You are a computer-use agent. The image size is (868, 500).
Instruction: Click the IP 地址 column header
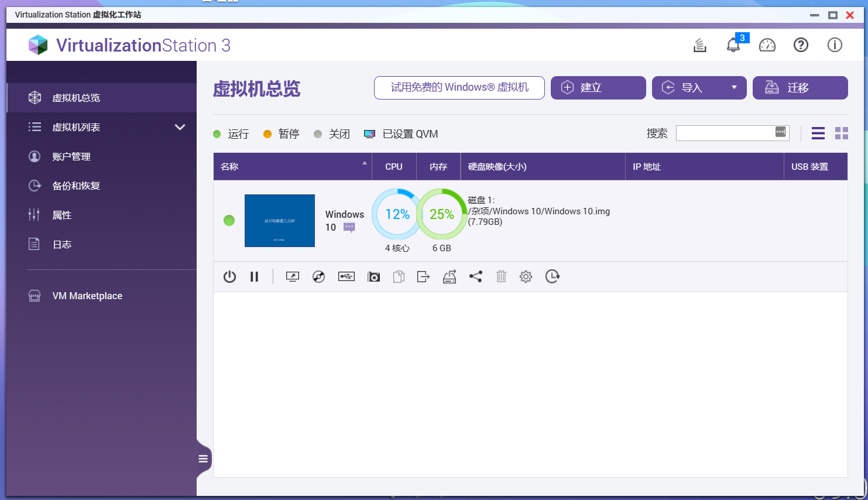705,167
